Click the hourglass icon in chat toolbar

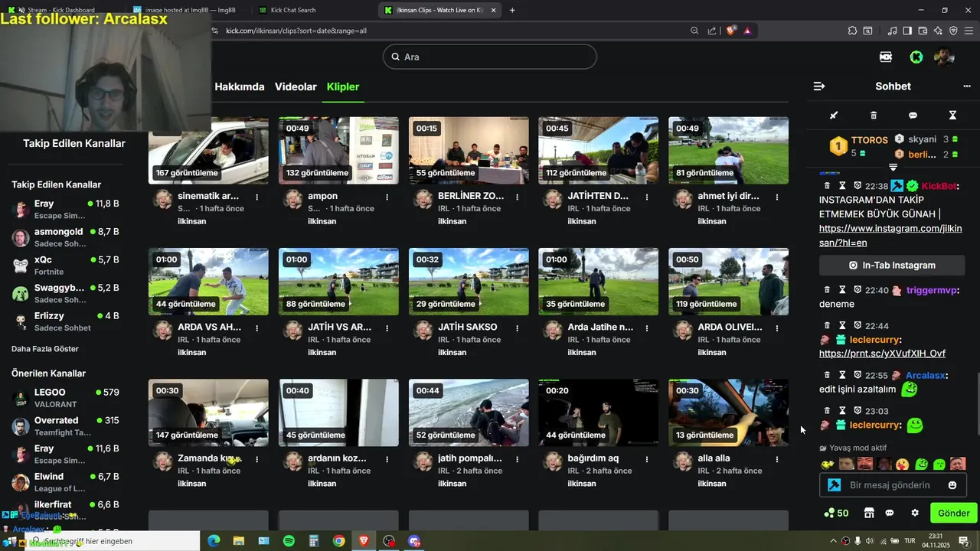click(952, 116)
